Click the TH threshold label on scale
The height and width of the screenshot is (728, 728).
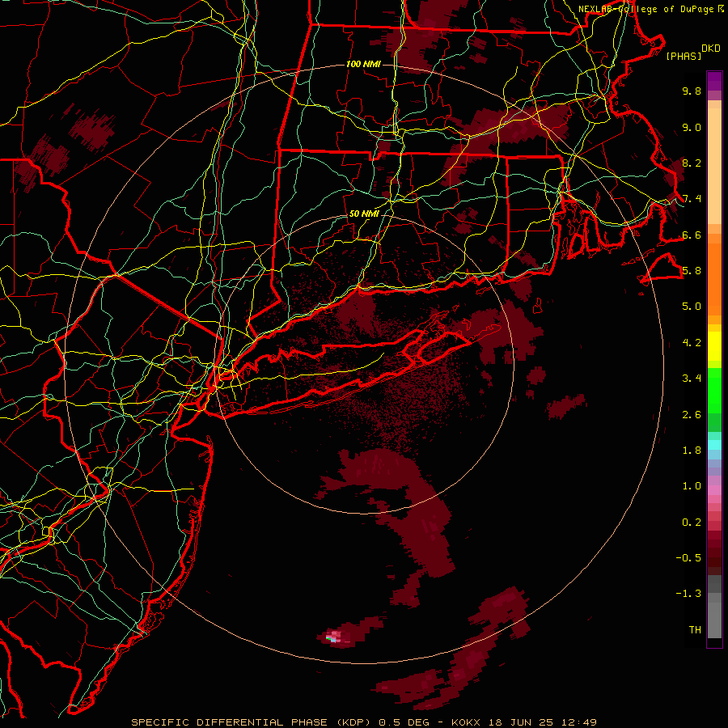695,630
